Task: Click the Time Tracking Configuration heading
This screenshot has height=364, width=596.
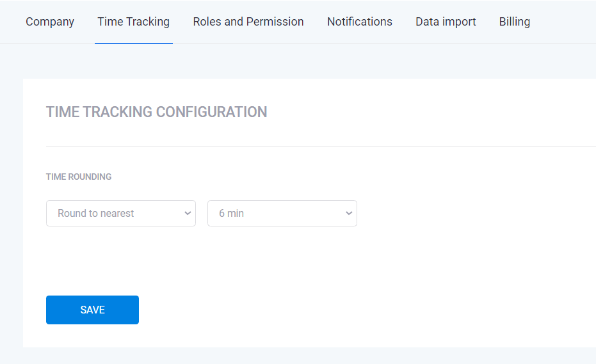Action: tap(157, 112)
